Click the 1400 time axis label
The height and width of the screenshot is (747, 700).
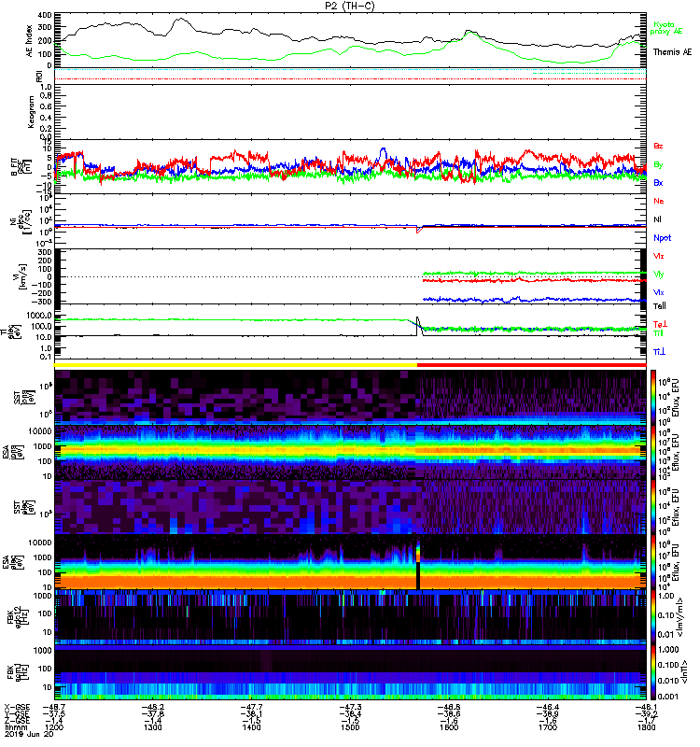point(251,727)
